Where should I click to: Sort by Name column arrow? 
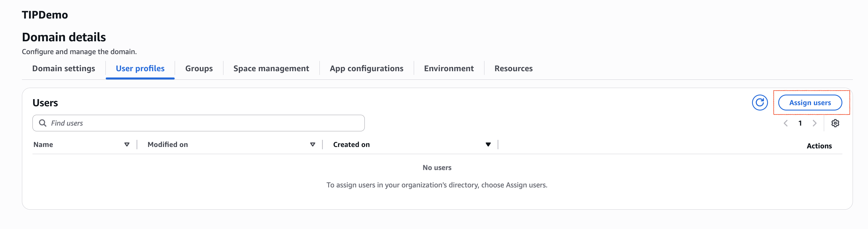coord(127,144)
